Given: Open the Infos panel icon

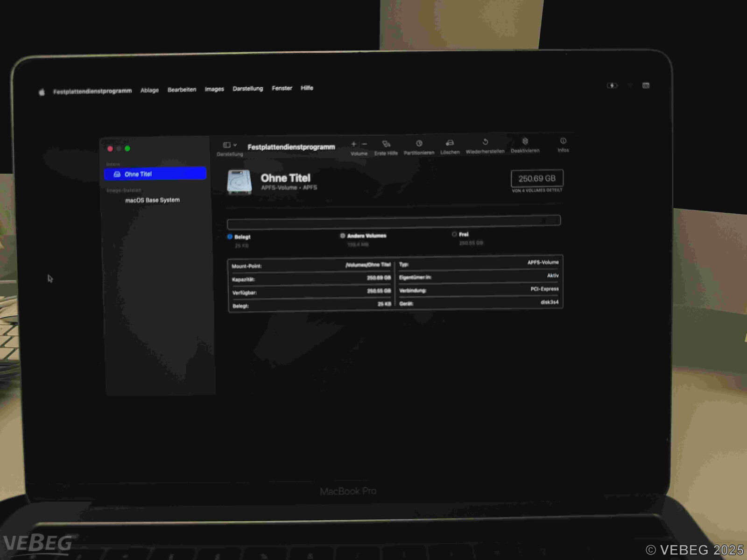Looking at the screenshot, I should click(563, 141).
